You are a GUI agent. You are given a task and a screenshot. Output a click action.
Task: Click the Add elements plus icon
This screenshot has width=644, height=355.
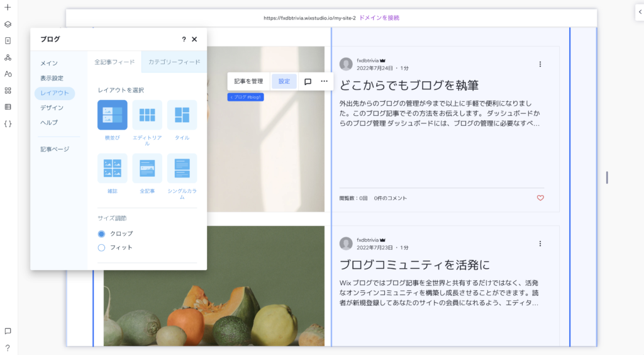pos(8,8)
